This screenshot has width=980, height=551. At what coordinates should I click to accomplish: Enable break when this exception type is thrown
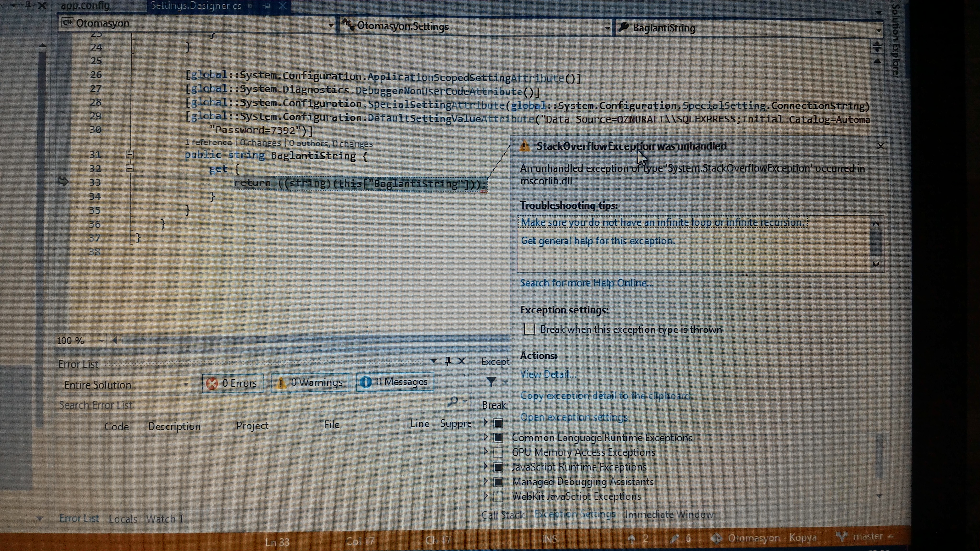[529, 329]
